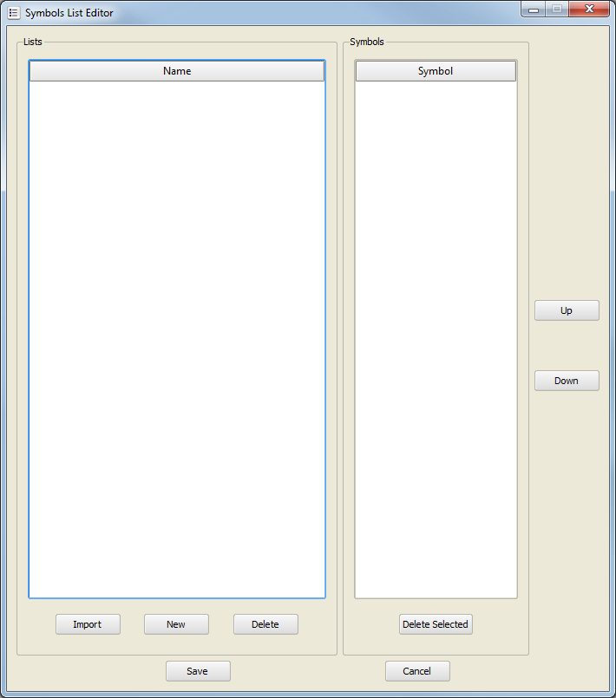Click the maximize button in title bar
Viewport: 616px width, 698px height.
556,10
